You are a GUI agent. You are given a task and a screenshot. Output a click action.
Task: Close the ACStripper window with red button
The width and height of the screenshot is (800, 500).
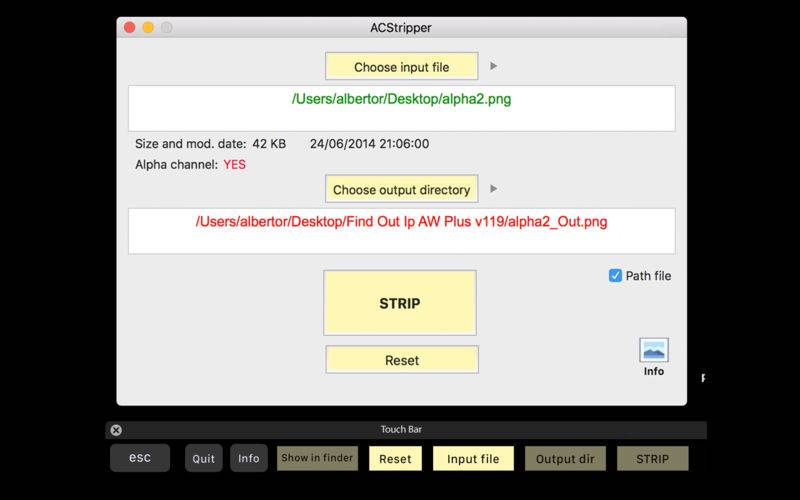coord(130,28)
